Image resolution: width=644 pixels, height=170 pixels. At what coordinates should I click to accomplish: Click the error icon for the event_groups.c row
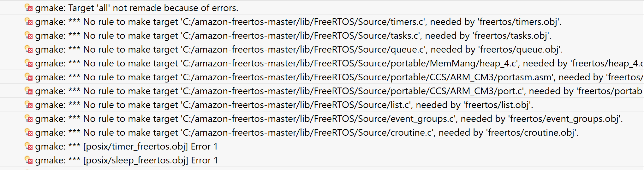pyautogui.click(x=29, y=119)
